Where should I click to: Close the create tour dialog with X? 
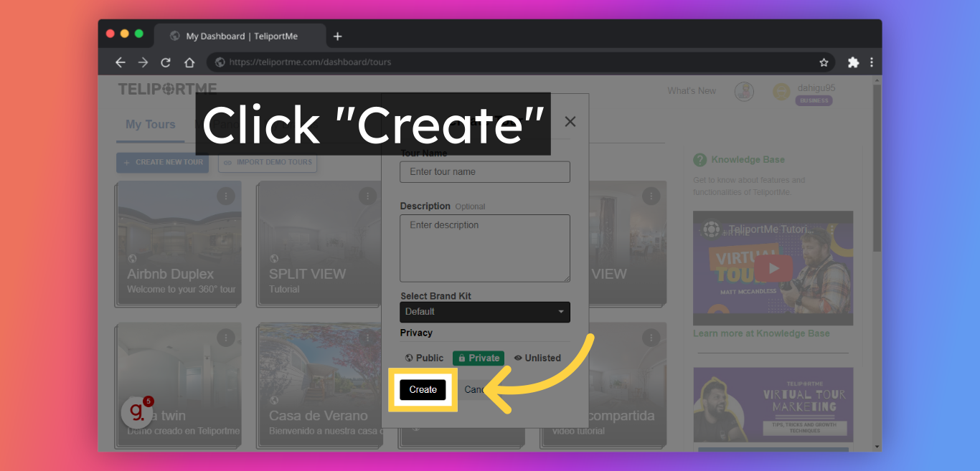pyautogui.click(x=570, y=122)
